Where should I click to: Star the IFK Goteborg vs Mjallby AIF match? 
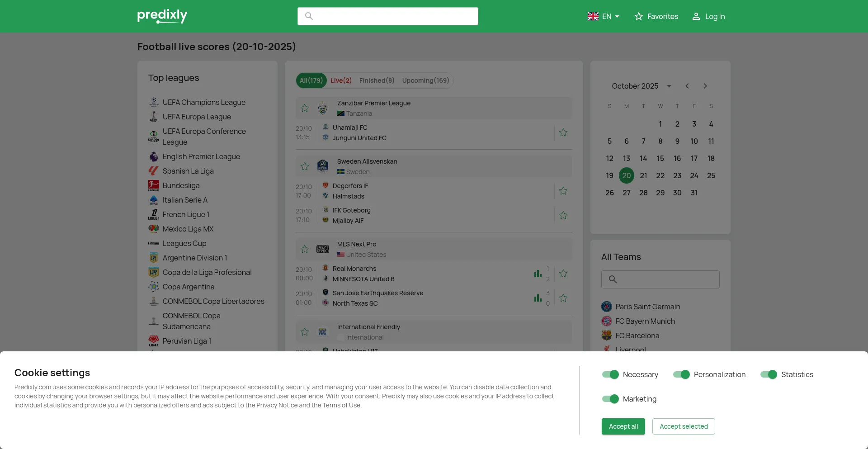tap(563, 215)
